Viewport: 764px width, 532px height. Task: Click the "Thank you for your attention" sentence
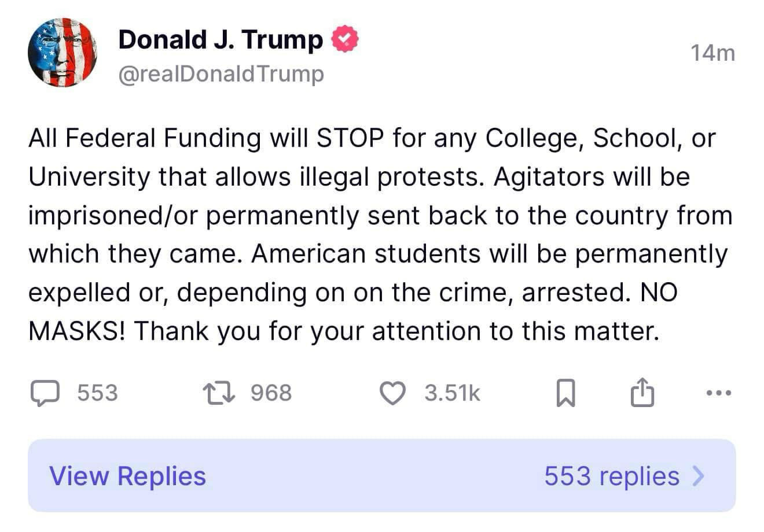pos(397,331)
